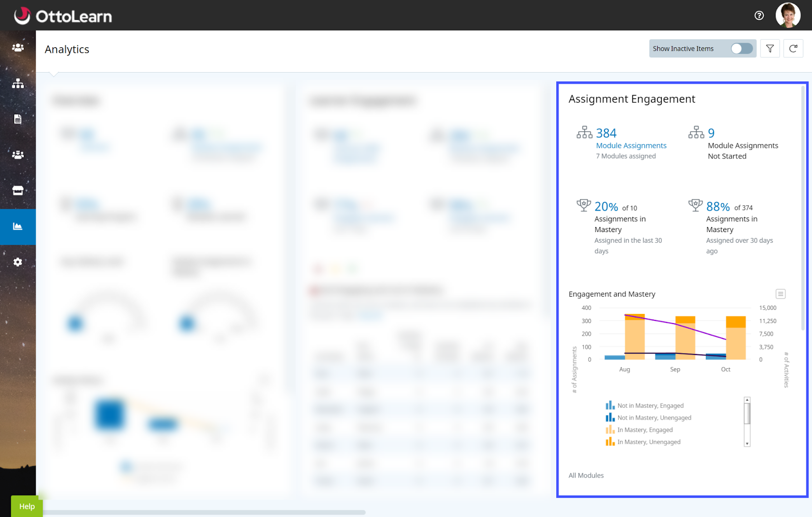Click the "15,000" right axis value

(x=768, y=308)
